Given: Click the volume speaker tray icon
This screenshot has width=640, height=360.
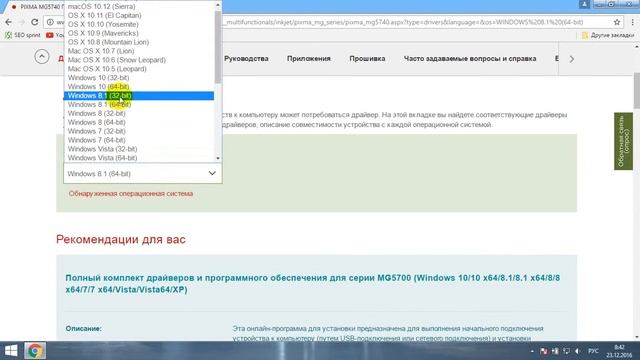Looking at the screenshot, I should [577, 351].
